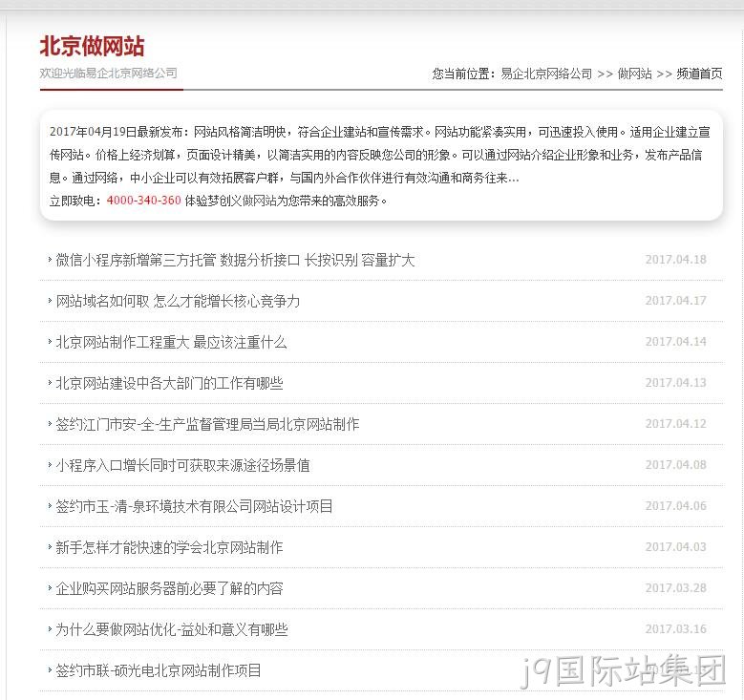Click breadcrumb item 频道首页

pos(699,74)
